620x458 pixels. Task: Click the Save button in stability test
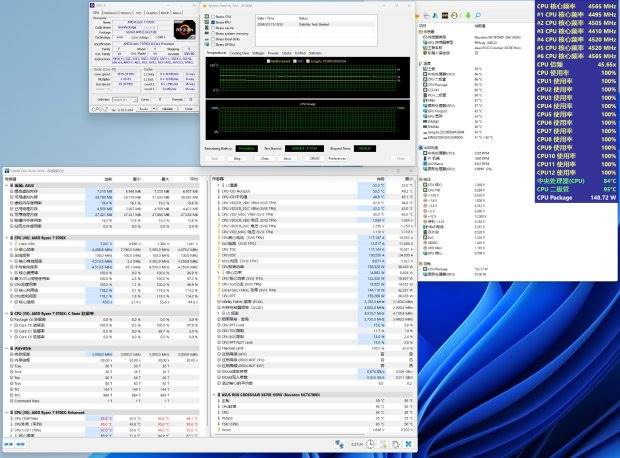tap(287, 158)
